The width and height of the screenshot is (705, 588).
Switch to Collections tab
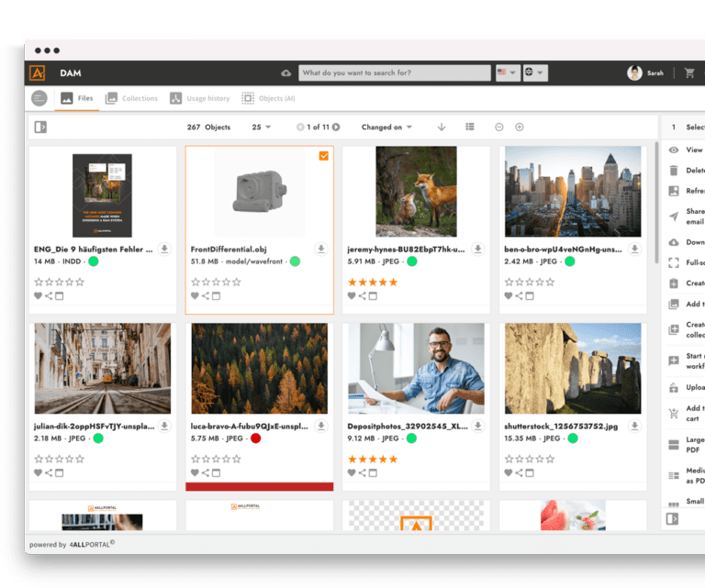coord(131,98)
